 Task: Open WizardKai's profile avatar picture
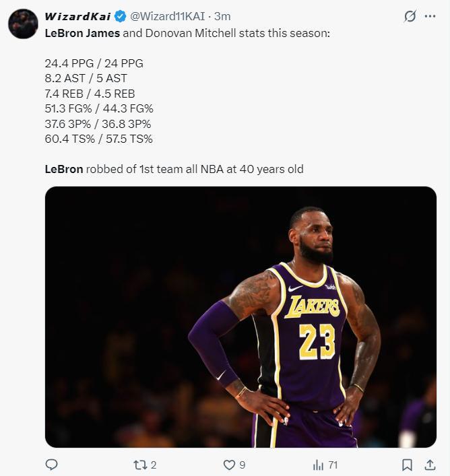pos(23,24)
